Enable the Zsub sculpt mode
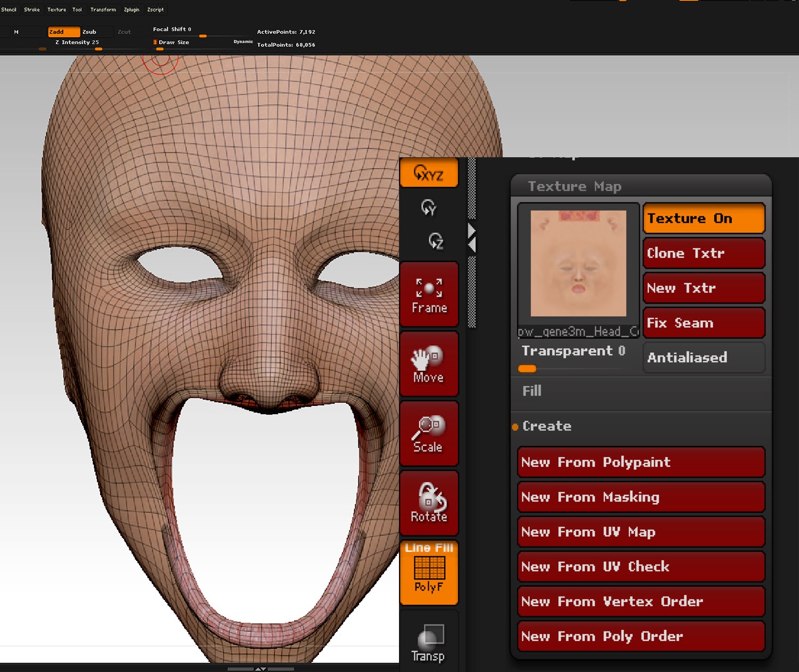This screenshot has height=672, width=799. pyautogui.click(x=89, y=32)
